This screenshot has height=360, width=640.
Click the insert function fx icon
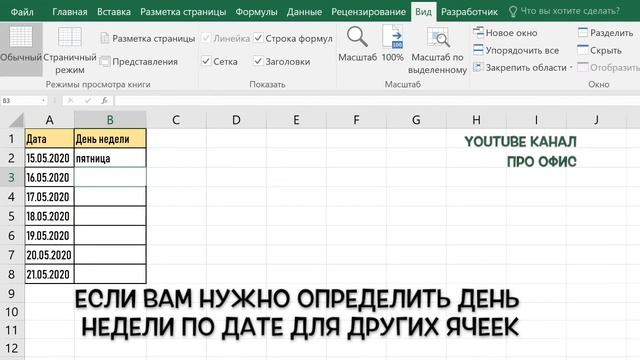(104, 100)
